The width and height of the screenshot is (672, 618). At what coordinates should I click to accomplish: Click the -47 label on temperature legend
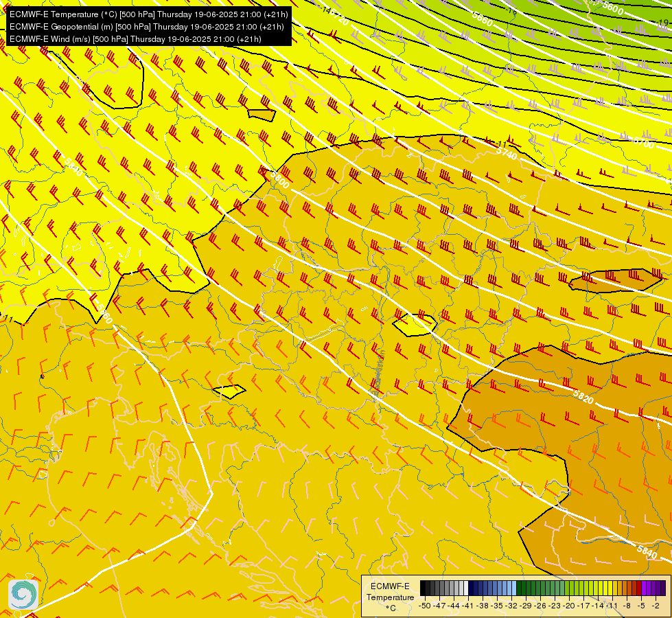click(439, 606)
